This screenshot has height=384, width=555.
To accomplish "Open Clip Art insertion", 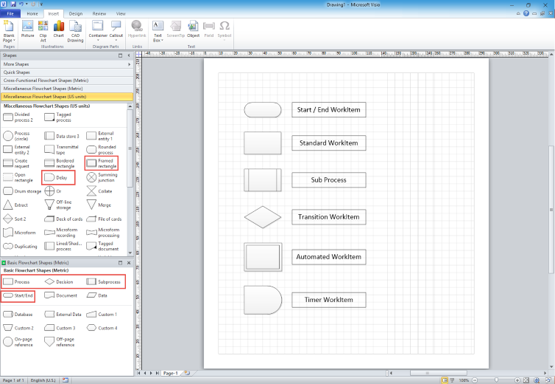I will [x=43, y=30].
